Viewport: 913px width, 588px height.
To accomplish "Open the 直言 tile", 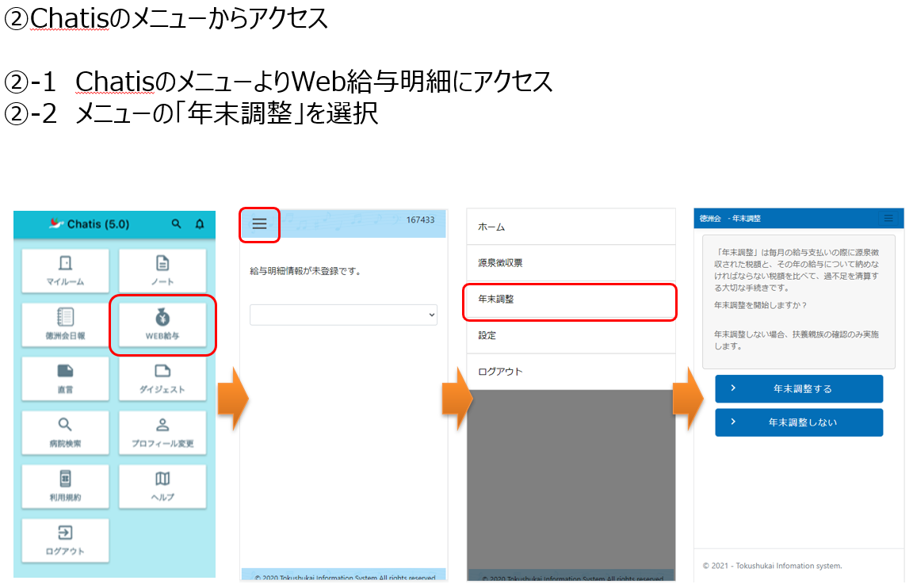I will 65,379.
